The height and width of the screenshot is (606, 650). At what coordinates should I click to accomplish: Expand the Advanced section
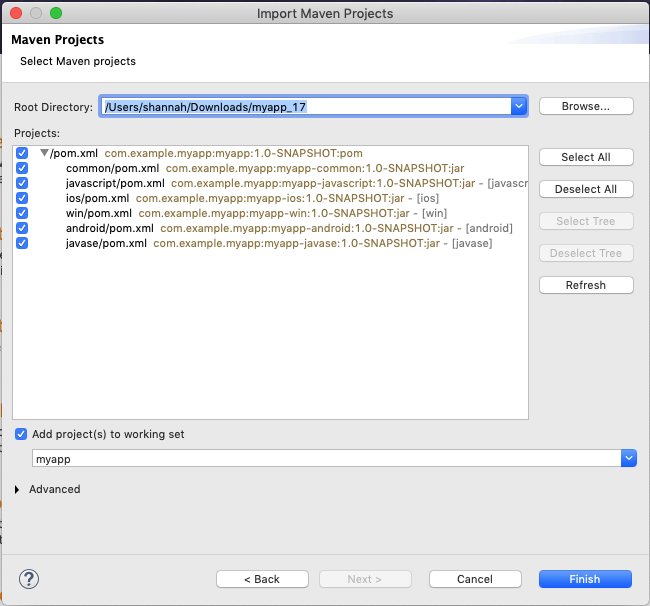(x=17, y=490)
